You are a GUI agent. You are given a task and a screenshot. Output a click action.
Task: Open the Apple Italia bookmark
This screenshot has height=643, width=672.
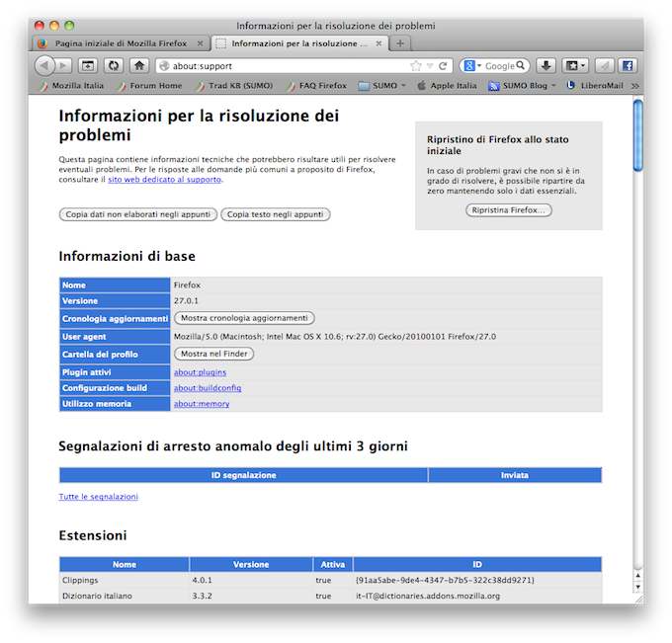click(x=447, y=86)
